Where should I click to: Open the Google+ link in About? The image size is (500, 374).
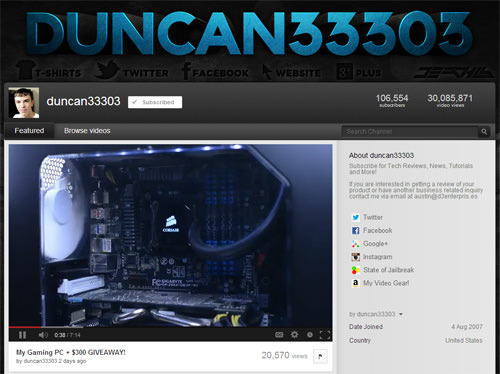point(375,244)
